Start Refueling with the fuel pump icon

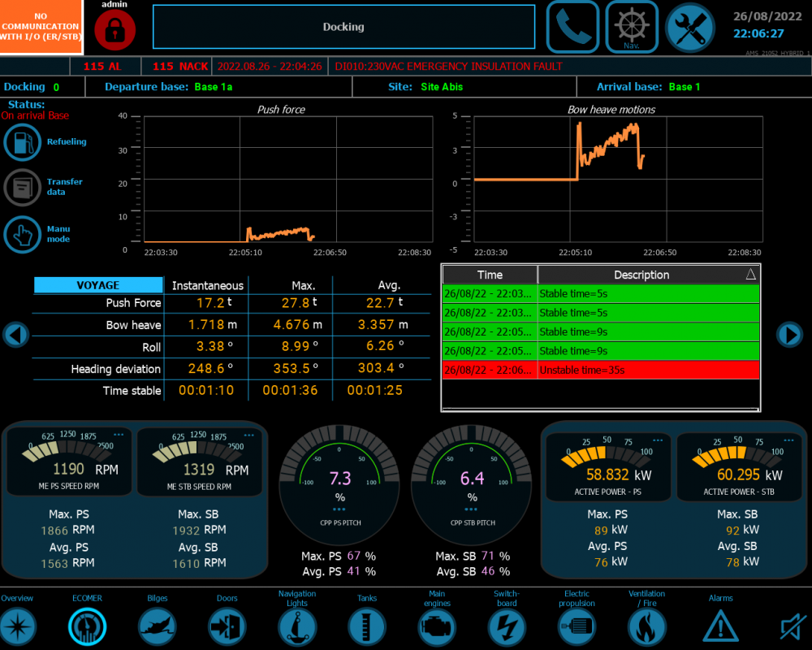23,142
